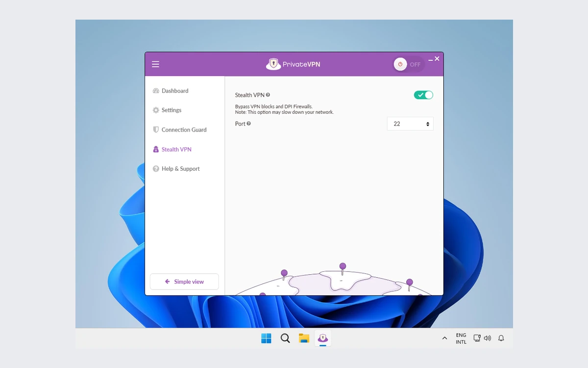Screen dimensions: 588x368
Task: Click the Help & Support question icon
Action: coord(156,169)
